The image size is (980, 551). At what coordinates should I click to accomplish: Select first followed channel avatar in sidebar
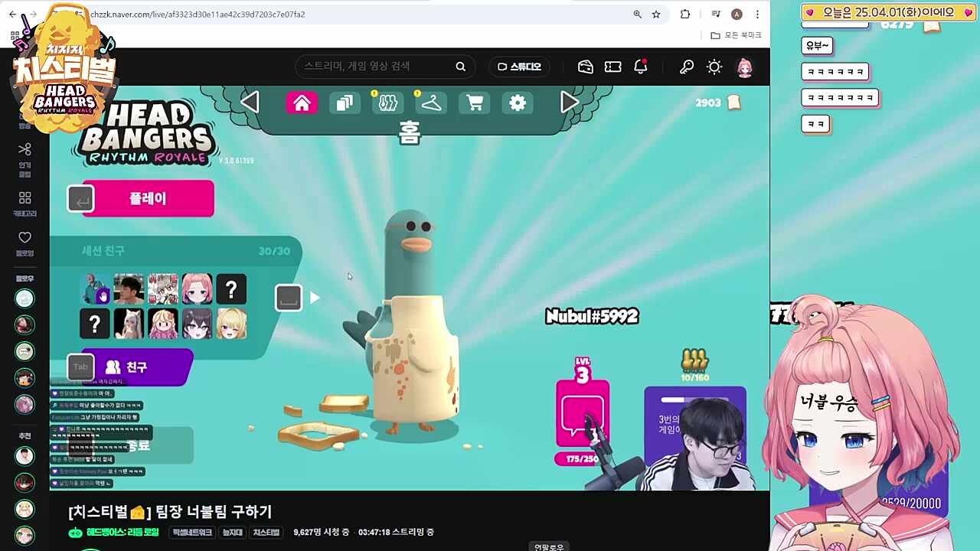point(25,298)
